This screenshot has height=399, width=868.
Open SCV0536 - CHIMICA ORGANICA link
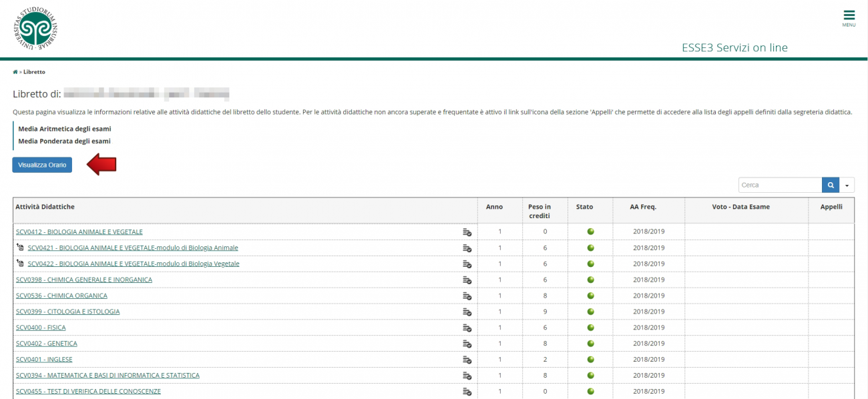point(61,296)
